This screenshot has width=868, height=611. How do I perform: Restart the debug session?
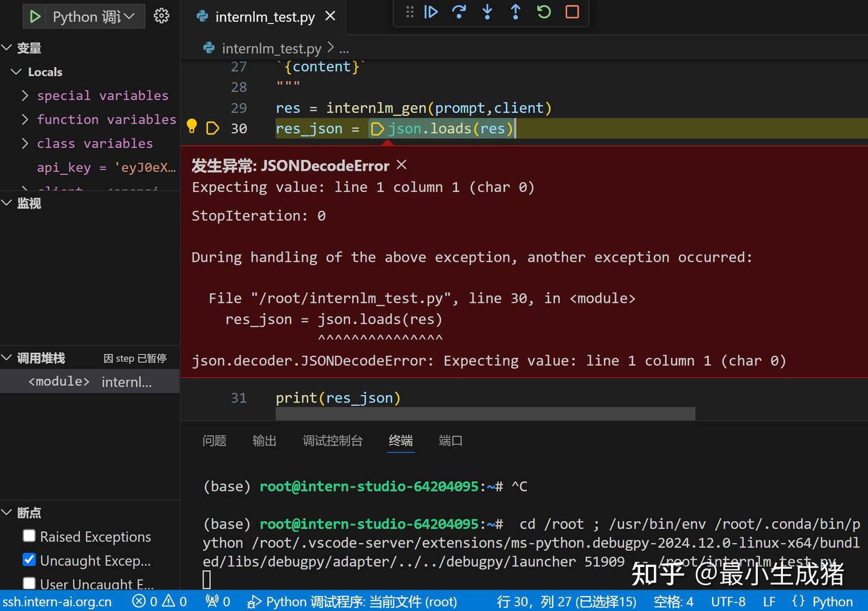[x=543, y=12]
